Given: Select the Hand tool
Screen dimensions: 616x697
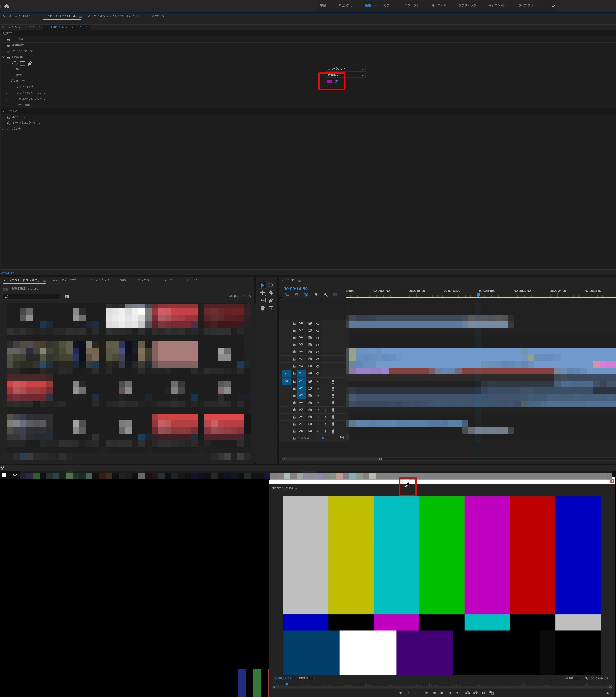Looking at the screenshot, I should 262,308.
